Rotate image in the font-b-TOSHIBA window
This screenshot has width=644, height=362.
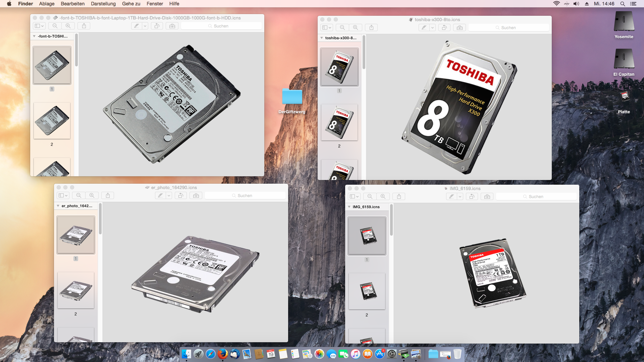(x=157, y=26)
